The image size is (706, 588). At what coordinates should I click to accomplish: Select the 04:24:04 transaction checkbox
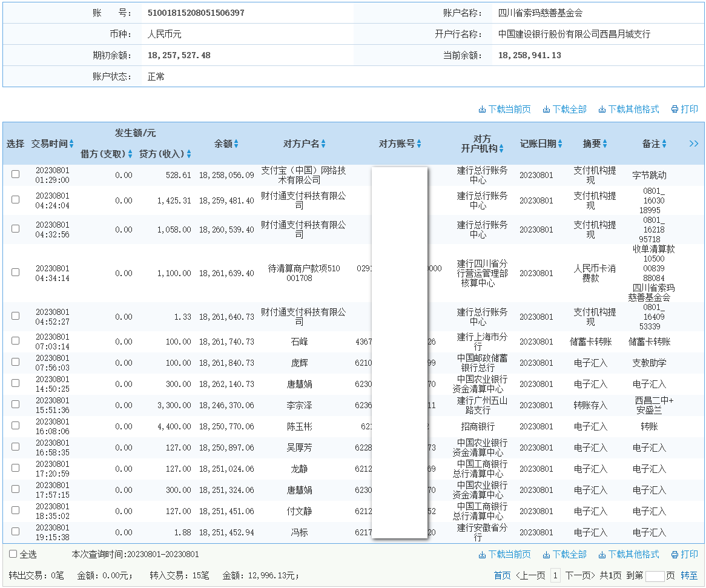click(15, 199)
